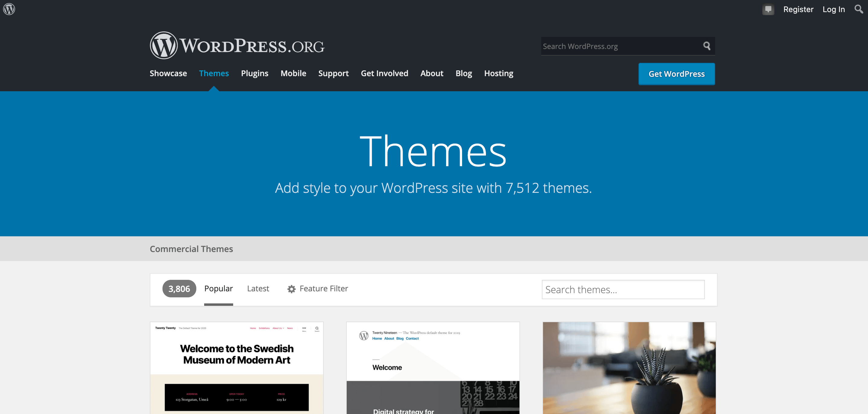Go to the Showcase menu item
Screen dimensions: 868x414
168,73
